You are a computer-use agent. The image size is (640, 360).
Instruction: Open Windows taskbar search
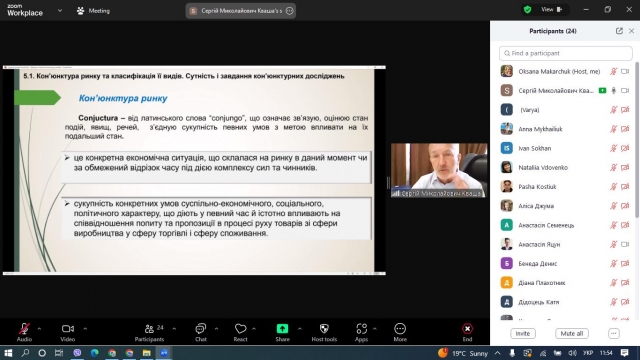[25, 353]
